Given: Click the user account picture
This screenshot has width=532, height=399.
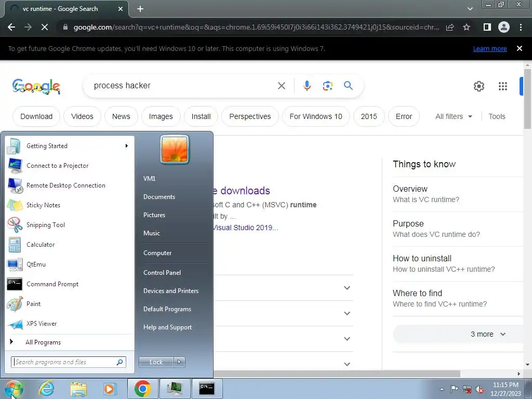Looking at the screenshot, I should pos(175,149).
